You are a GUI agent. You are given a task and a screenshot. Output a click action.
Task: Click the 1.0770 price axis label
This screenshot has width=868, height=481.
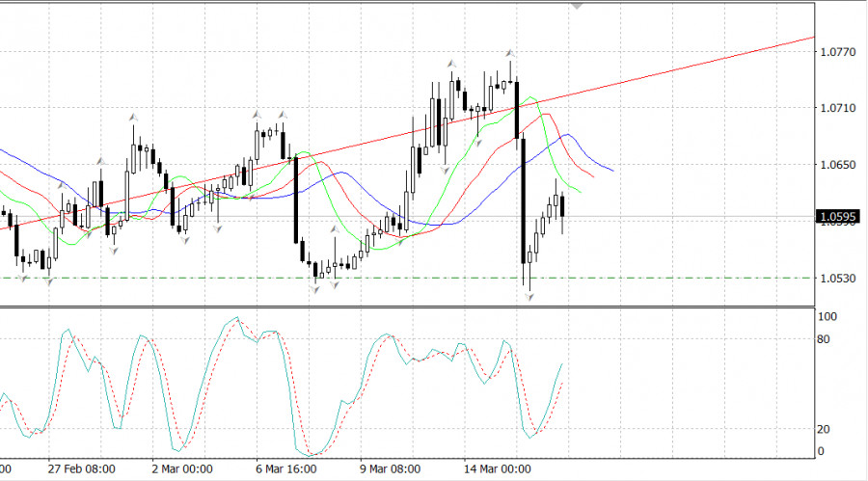point(837,51)
